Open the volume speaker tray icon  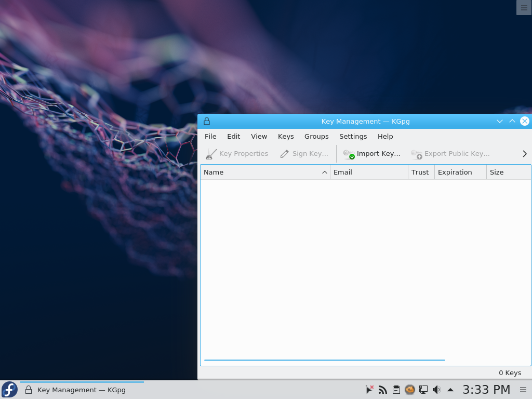[436, 390]
